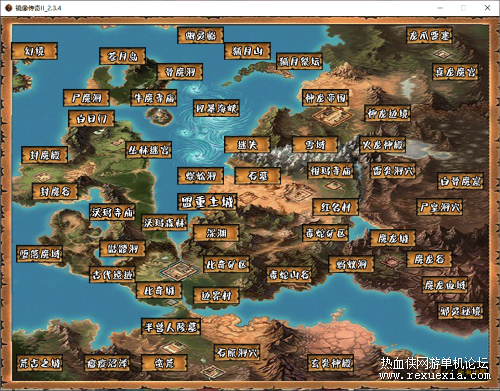Open the 半兽人陵墓 location
Screen dimensions: 500x391
171,327
